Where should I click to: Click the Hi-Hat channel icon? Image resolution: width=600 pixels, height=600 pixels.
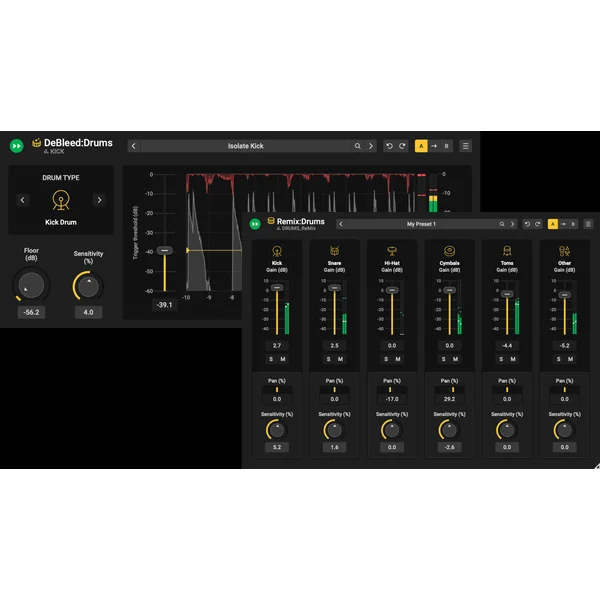click(392, 251)
